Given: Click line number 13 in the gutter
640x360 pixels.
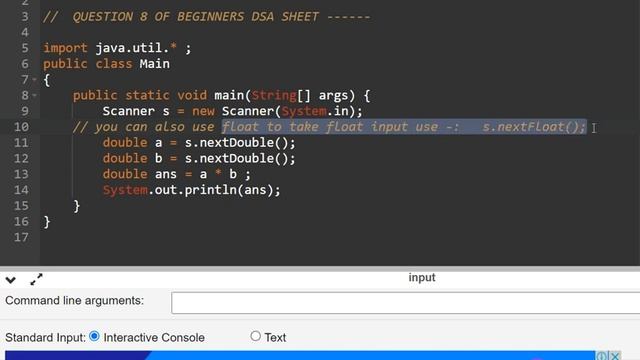Looking at the screenshot, I should (x=21, y=174).
